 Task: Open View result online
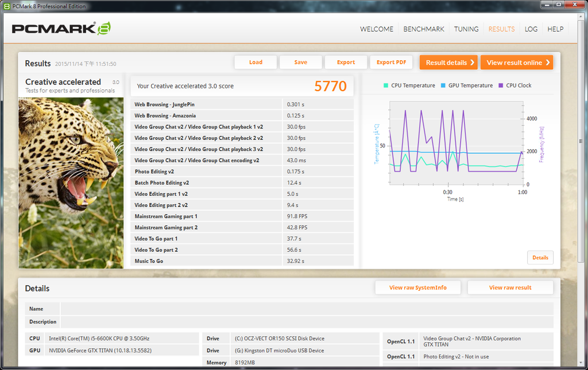click(516, 63)
